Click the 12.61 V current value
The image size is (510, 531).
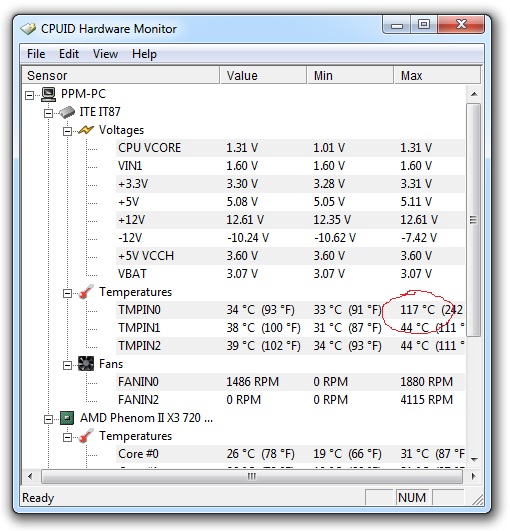245,220
